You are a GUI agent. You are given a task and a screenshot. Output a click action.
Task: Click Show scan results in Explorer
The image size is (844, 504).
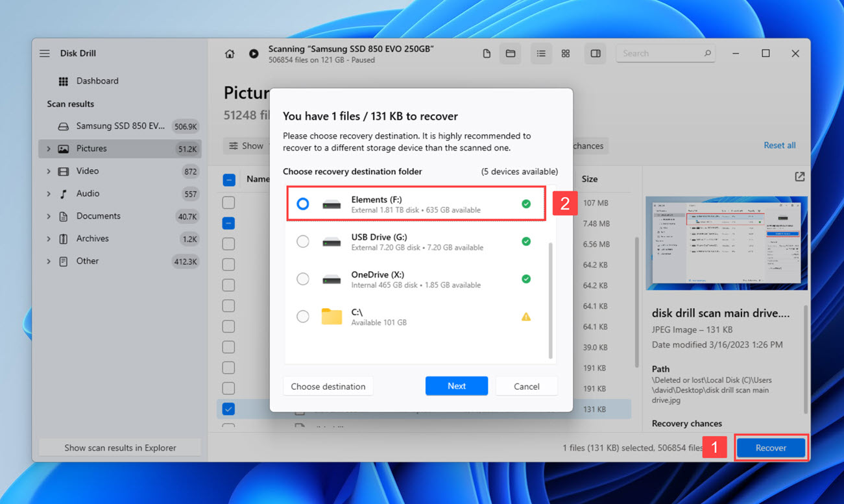pos(120,448)
